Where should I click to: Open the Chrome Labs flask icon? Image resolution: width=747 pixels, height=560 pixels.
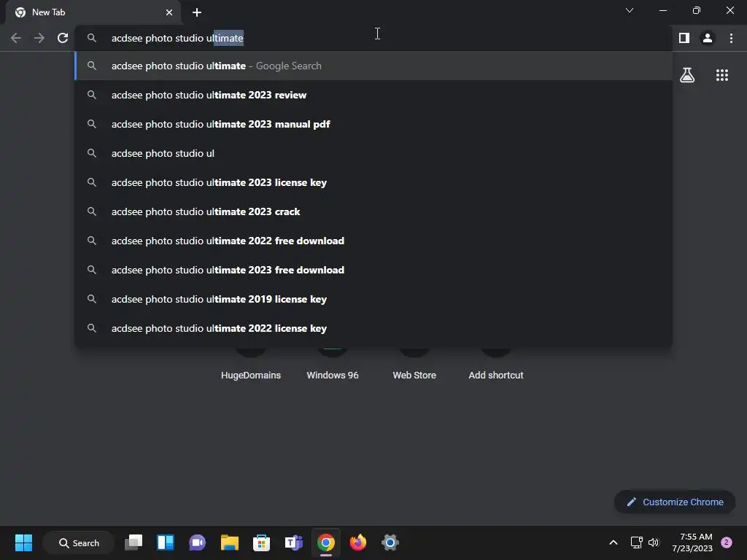click(687, 75)
